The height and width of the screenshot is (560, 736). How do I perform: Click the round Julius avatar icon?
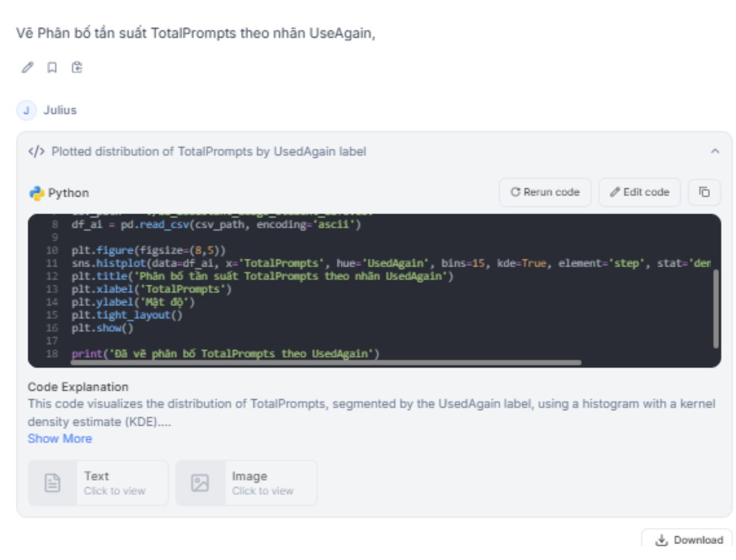click(x=26, y=110)
